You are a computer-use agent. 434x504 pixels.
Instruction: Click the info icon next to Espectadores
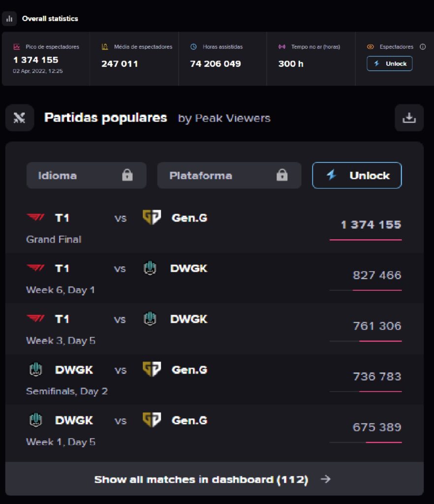pyautogui.click(x=422, y=47)
